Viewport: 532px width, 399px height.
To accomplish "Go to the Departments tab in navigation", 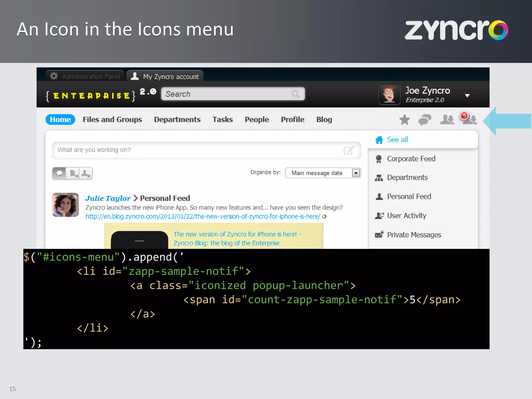I will click(177, 119).
